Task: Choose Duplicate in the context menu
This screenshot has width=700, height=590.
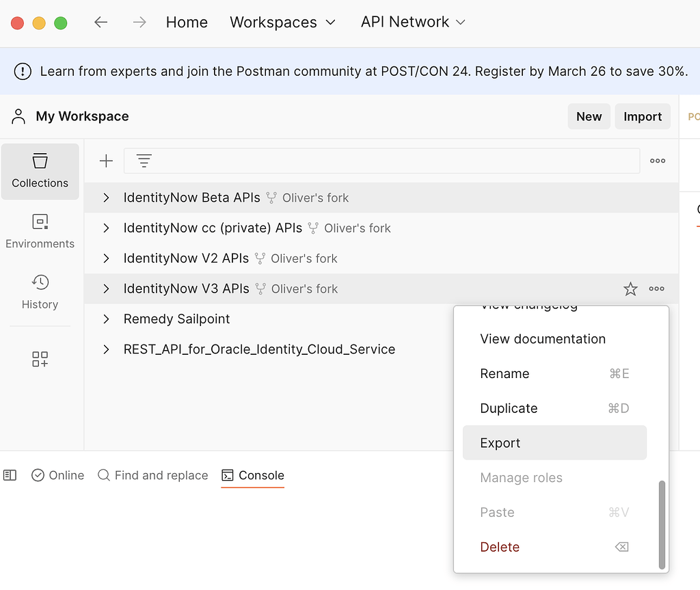Action: pos(509,408)
